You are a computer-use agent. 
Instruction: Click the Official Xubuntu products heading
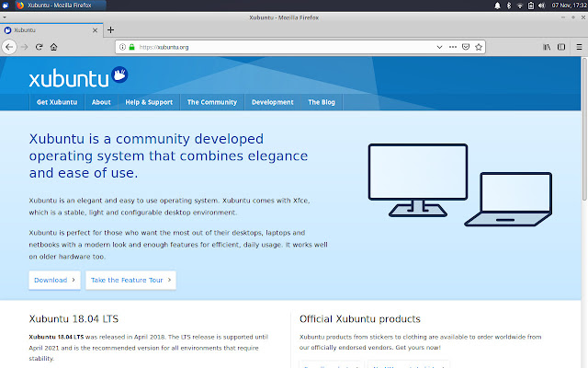tap(360, 319)
